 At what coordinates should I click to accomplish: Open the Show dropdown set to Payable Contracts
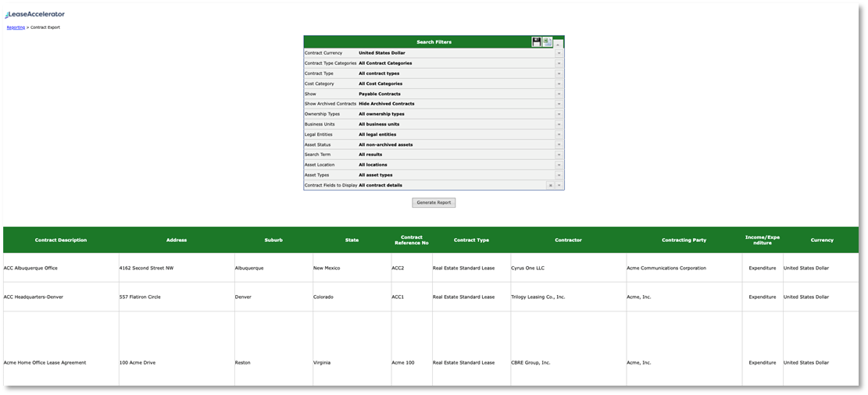coord(559,94)
